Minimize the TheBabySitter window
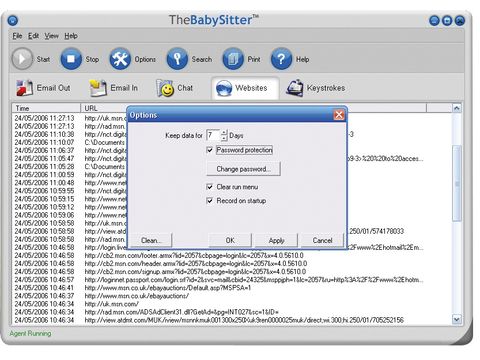480x360 pixels. pos(434,21)
